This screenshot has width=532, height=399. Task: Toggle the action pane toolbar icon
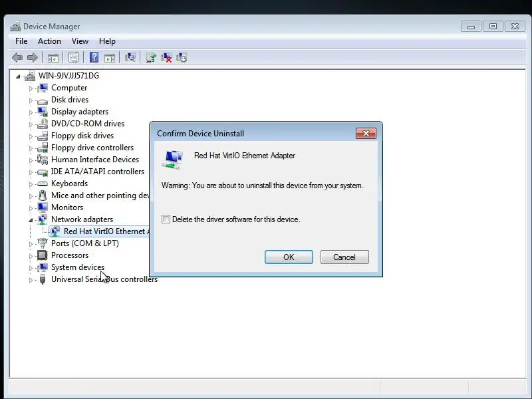pos(110,58)
